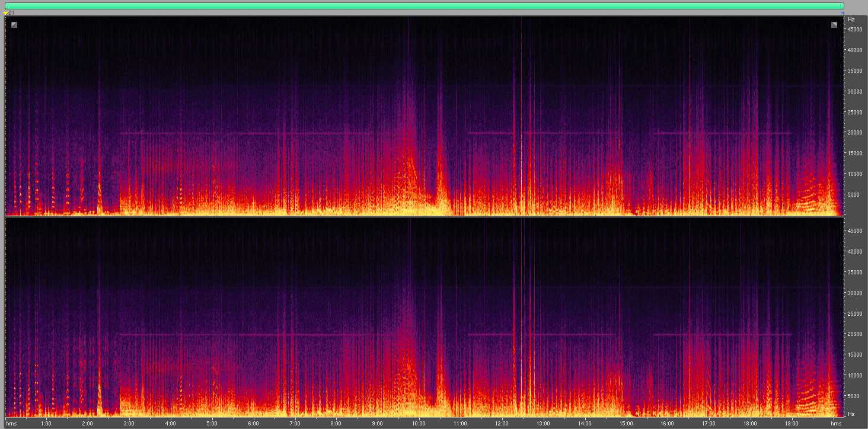The width and height of the screenshot is (868, 429).
Task: Click 30000 on lower channel frequency ruler
Action: pyautogui.click(x=854, y=293)
